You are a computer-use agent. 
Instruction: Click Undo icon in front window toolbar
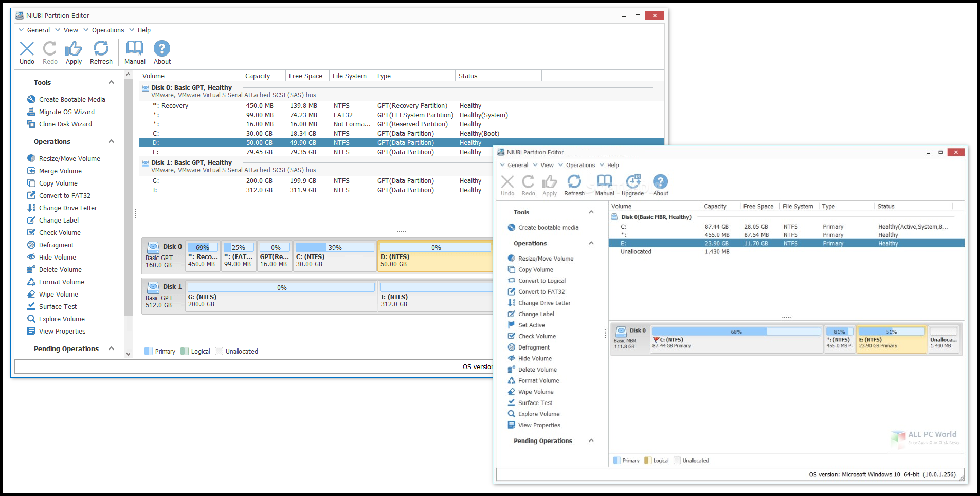coord(507,181)
